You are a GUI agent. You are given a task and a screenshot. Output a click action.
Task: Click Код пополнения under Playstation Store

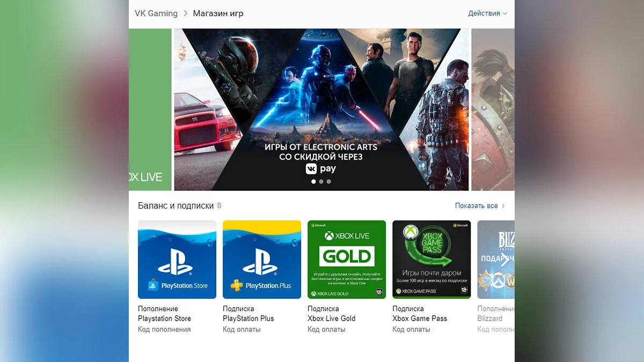point(164,329)
